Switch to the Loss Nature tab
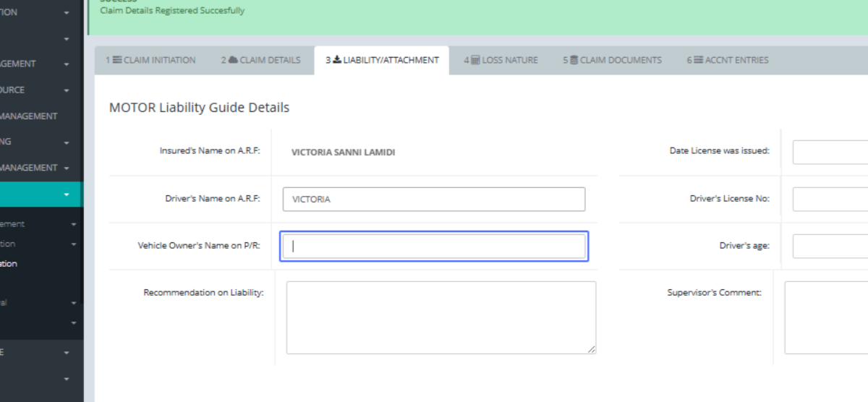 tap(501, 61)
